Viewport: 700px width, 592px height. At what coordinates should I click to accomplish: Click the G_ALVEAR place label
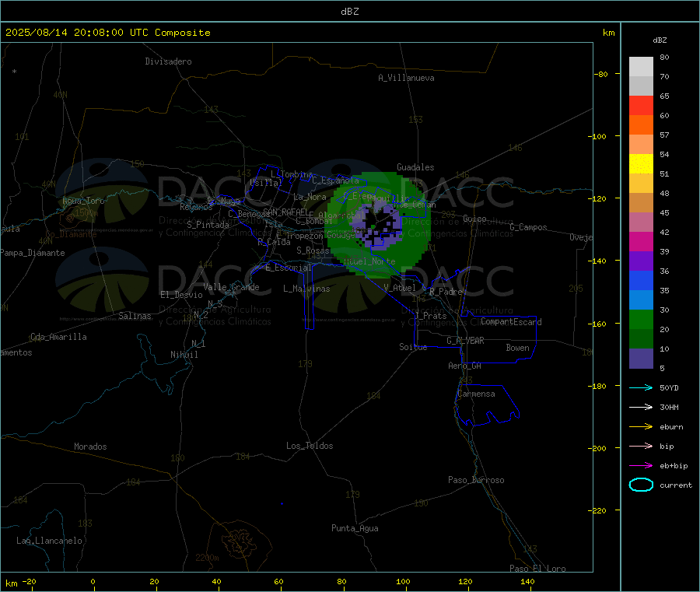[x=465, y=341]
